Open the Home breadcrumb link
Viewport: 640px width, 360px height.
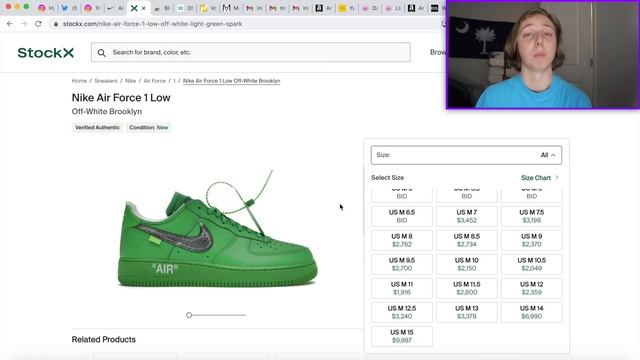79,81
